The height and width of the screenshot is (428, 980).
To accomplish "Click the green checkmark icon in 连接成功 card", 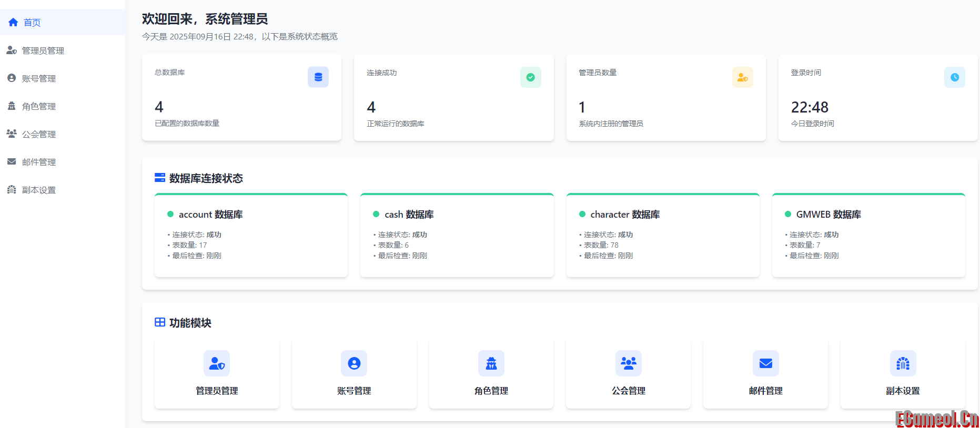I will (x=530, y=77).
